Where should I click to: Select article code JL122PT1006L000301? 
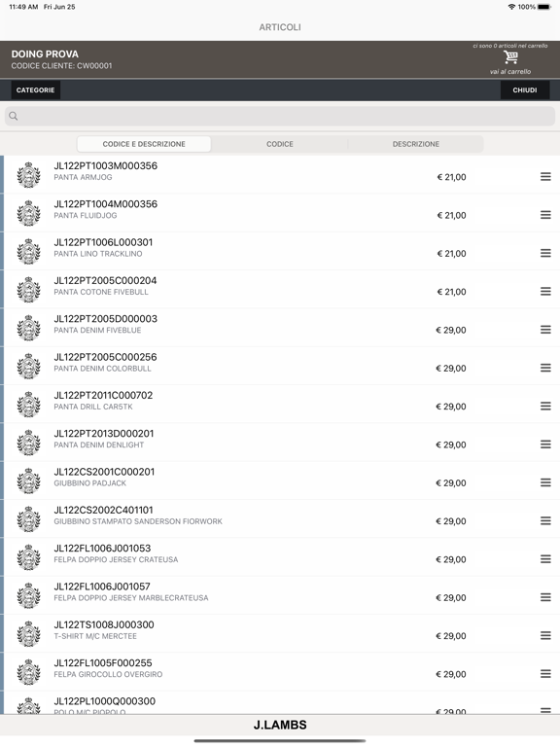(103, 242)
